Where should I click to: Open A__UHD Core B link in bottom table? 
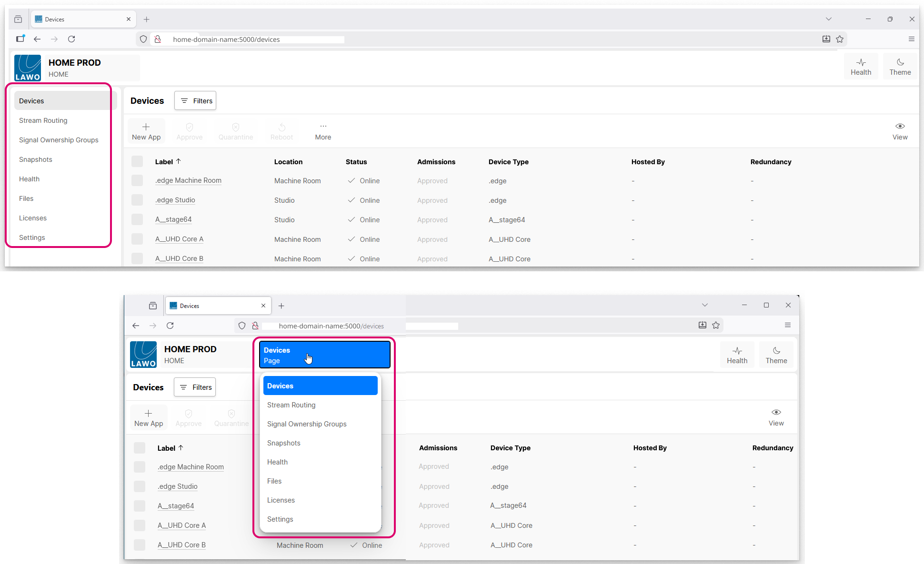181,545
